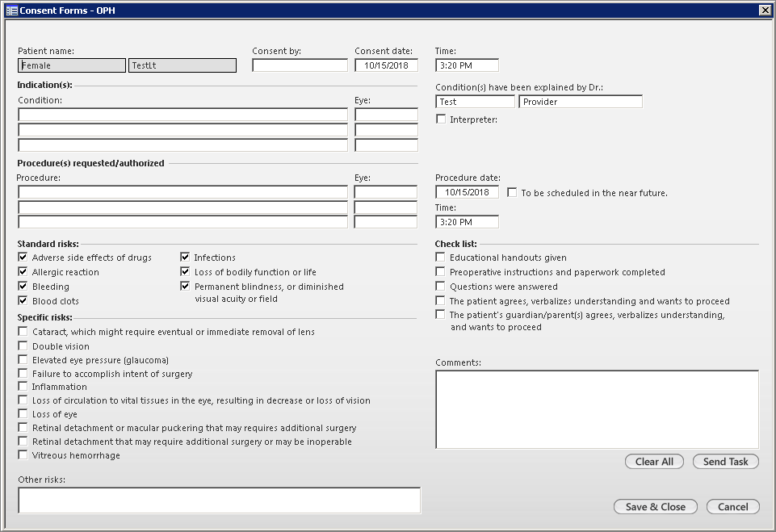Image resolution: width=776 pixels, height=532 pixels.
Task: Click the first Condition field
Action: (x=183, y=115)
